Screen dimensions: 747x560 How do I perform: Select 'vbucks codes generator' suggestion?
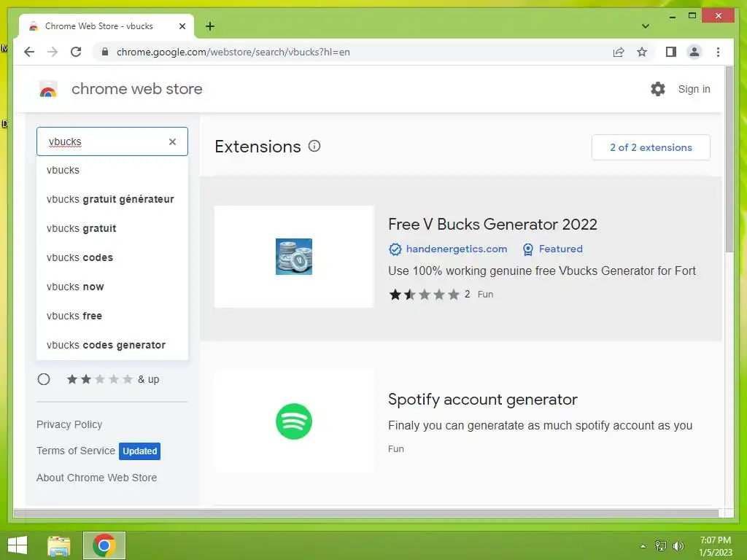[112, 345]
